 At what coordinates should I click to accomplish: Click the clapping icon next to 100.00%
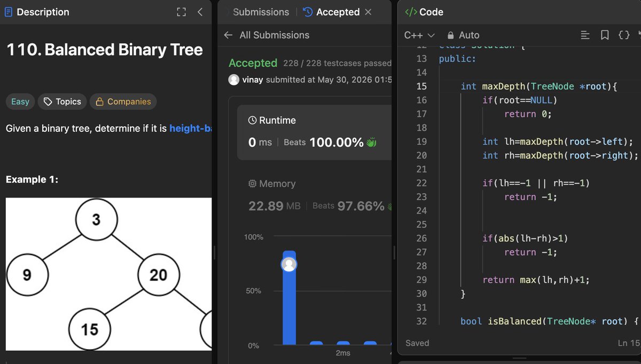372,143
